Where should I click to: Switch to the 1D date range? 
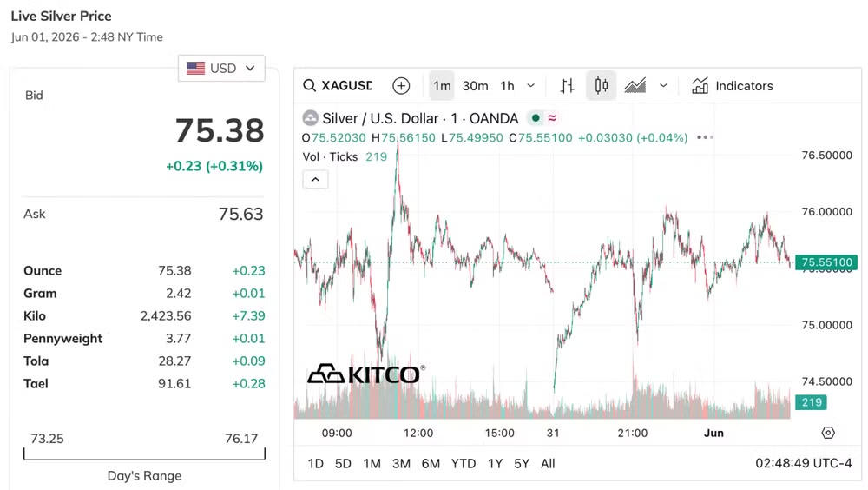pos(316,463)
